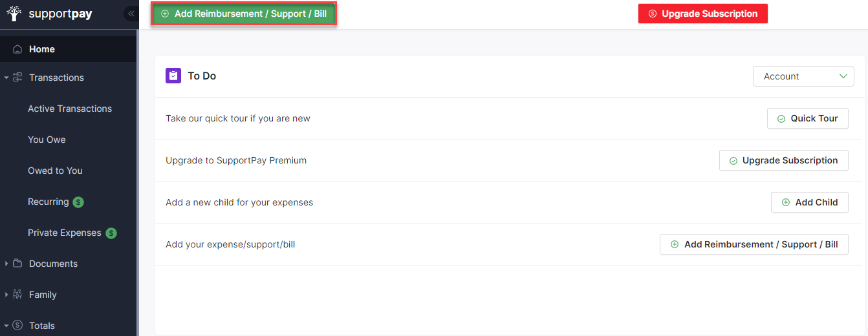Click the Documents folder icon

coord(17,264)
